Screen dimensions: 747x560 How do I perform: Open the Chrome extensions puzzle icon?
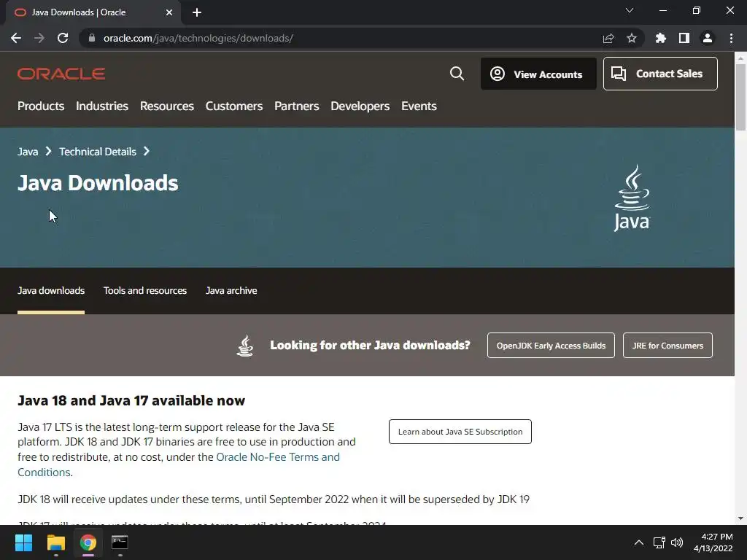(x=661, y=38)
